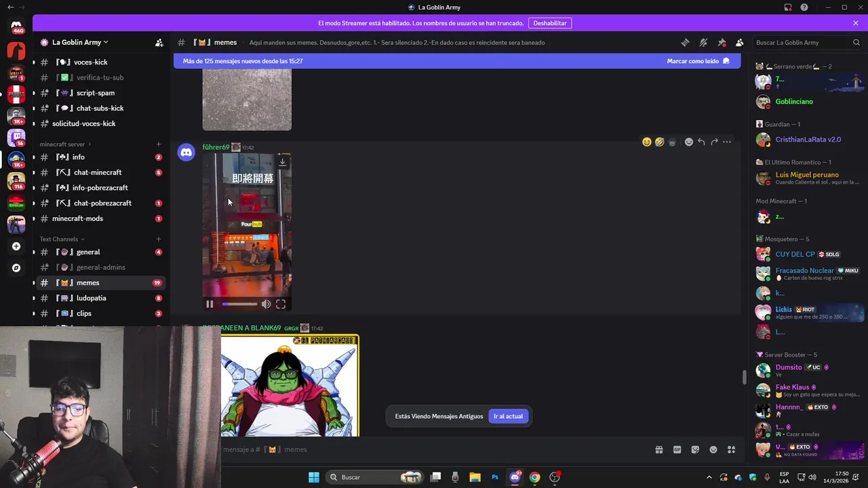Click the message input for memes
This screenshot has height=488, width=868.
434,449
